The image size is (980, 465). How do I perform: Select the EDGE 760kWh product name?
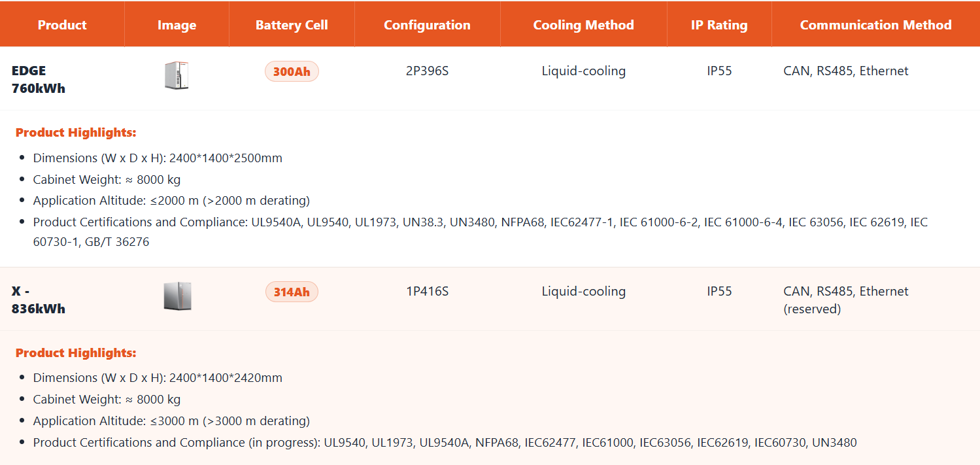pos(39,79)
